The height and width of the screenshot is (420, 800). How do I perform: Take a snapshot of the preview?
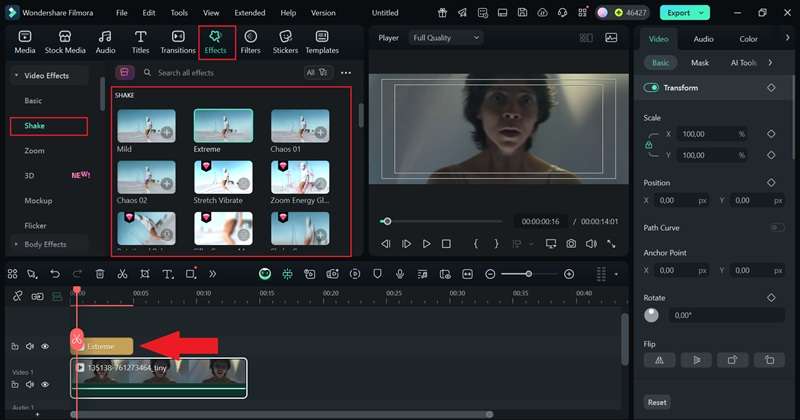pyautogui.click(x=571, y=244)
